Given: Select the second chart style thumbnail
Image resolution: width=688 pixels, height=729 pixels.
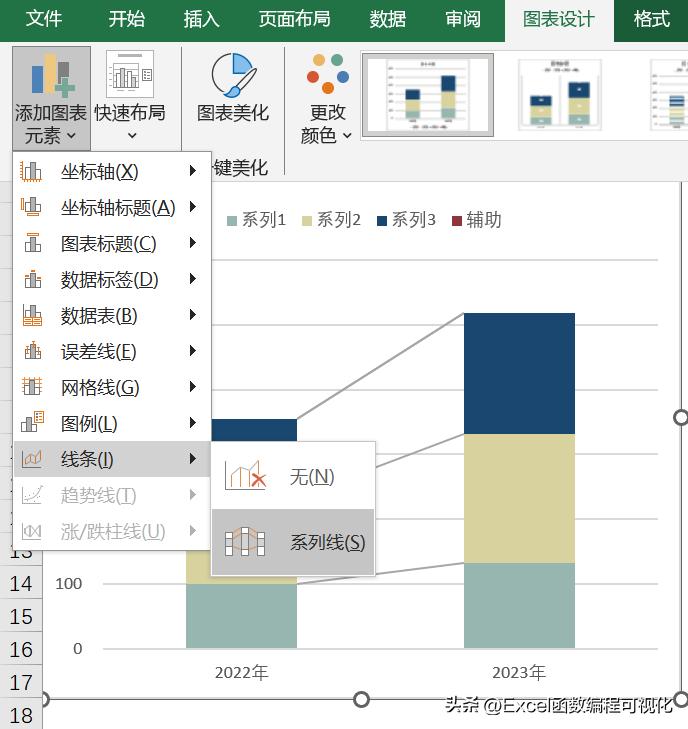Looking at the screenshot, I should [560, 95].
